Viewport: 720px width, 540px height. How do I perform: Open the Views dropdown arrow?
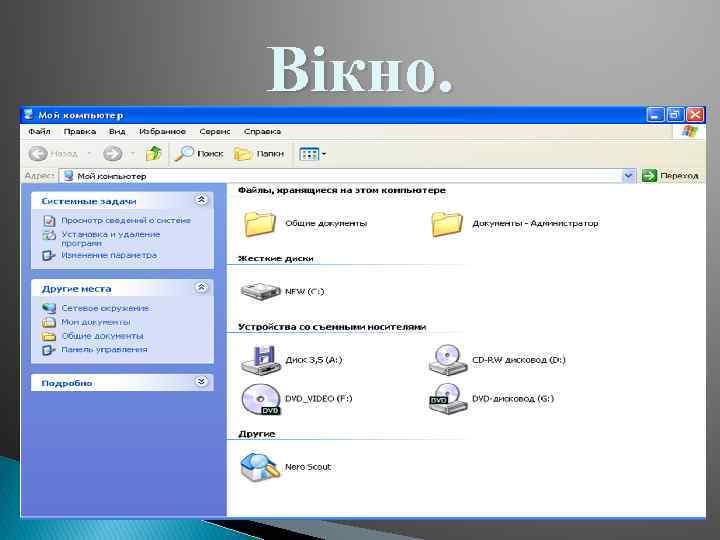(x=324, y=154)
